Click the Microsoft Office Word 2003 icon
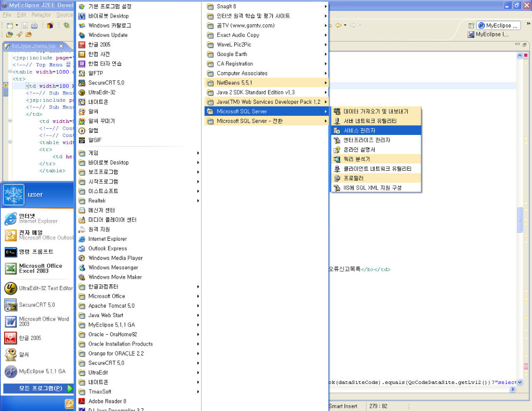The height and width of the screenshot is (411, 532). click(x=10, y=322)
